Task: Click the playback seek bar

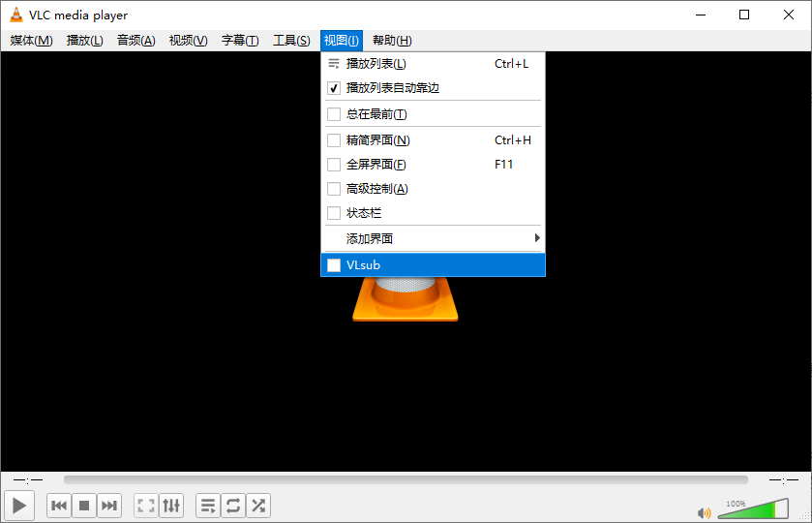Action: [406, 480]
